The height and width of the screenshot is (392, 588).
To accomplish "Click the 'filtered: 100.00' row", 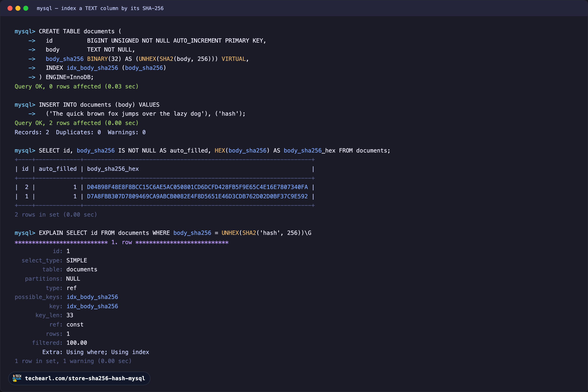I will [59, 343].
